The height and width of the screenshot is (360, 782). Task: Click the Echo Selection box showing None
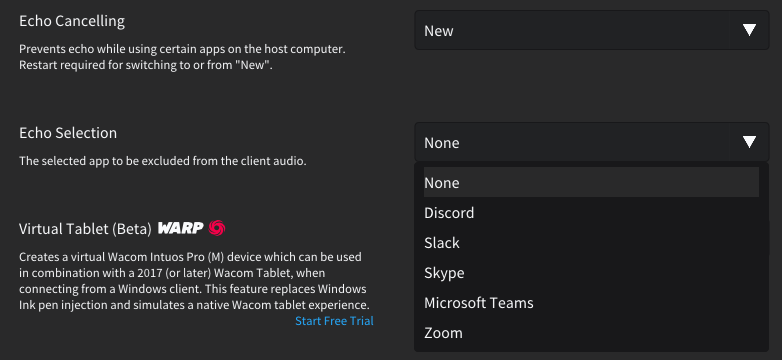(591, 142)
